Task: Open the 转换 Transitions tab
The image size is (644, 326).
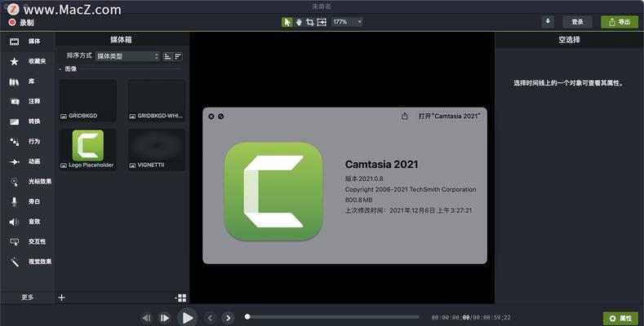Action: 27,121
